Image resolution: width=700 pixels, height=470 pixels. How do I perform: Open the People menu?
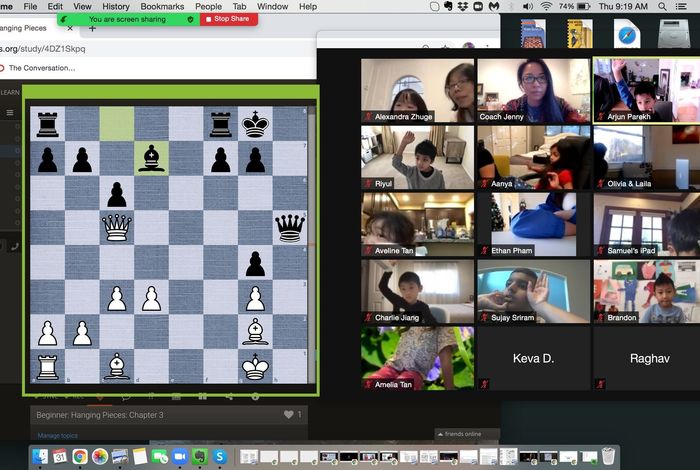tap(208, 6)
